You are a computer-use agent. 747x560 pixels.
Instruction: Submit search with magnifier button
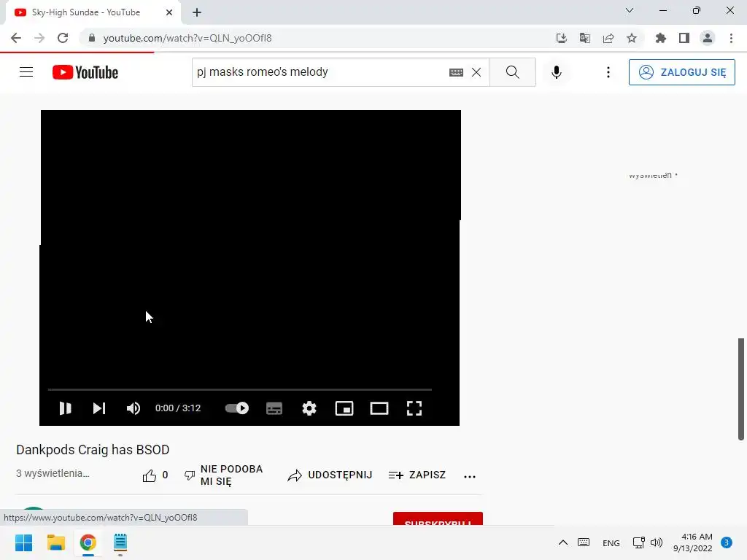(513, 72)
